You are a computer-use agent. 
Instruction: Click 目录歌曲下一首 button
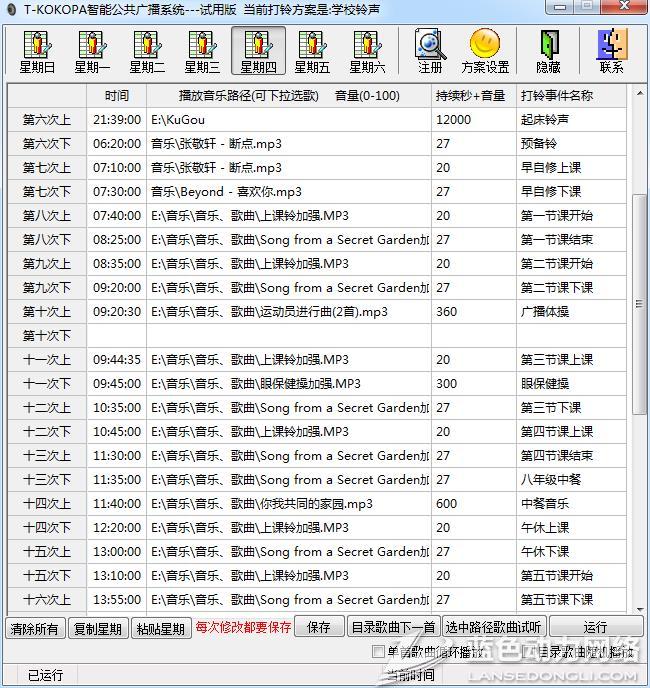click(393, 627)
